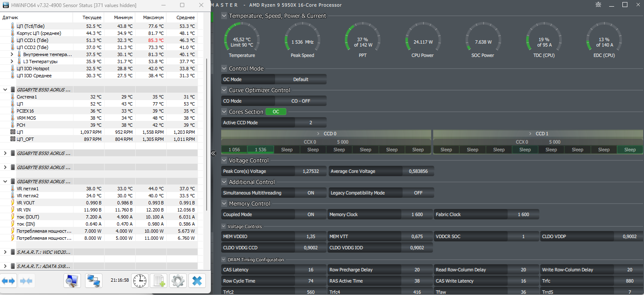644x295 pixels.
Task: Click the Active CCD Mode value 2
Action: (311, 123)
